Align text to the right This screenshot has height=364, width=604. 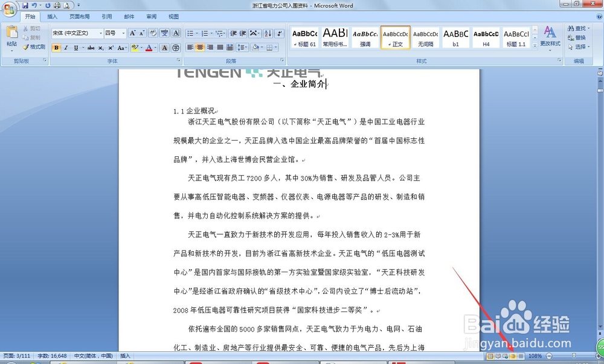point(210,47)
